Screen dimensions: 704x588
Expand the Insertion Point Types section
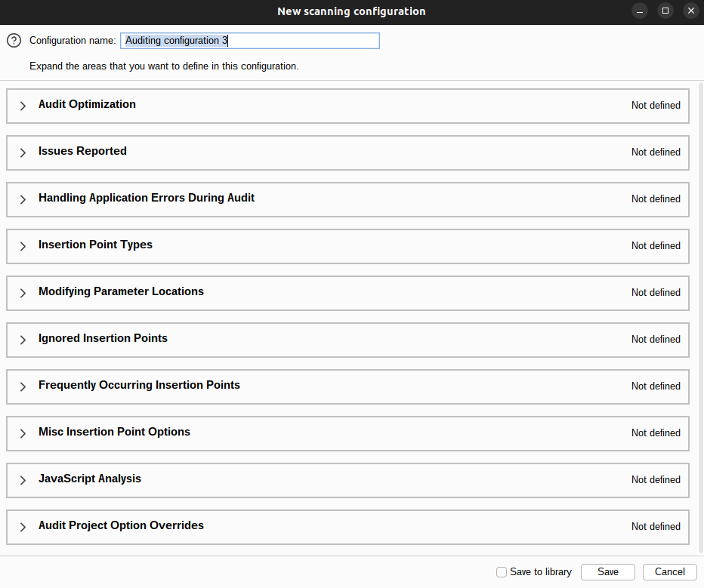tap(22, 245)
